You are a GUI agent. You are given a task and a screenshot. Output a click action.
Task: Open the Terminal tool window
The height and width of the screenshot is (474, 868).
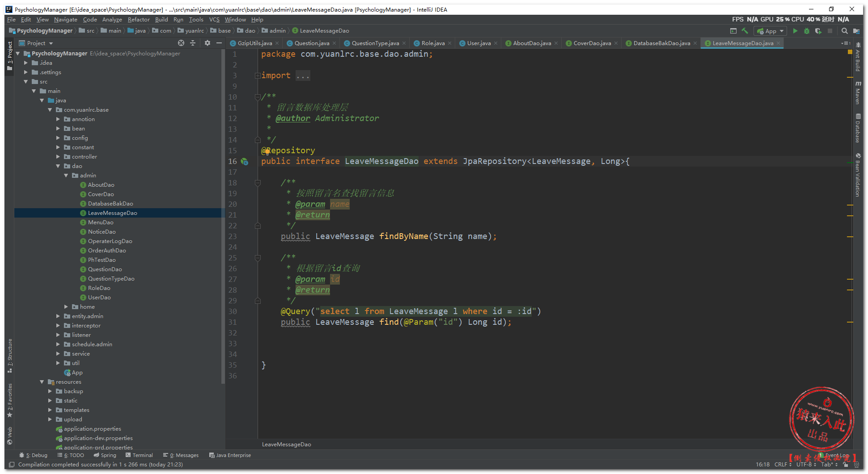pyautogui.click(x=140, y=455)
